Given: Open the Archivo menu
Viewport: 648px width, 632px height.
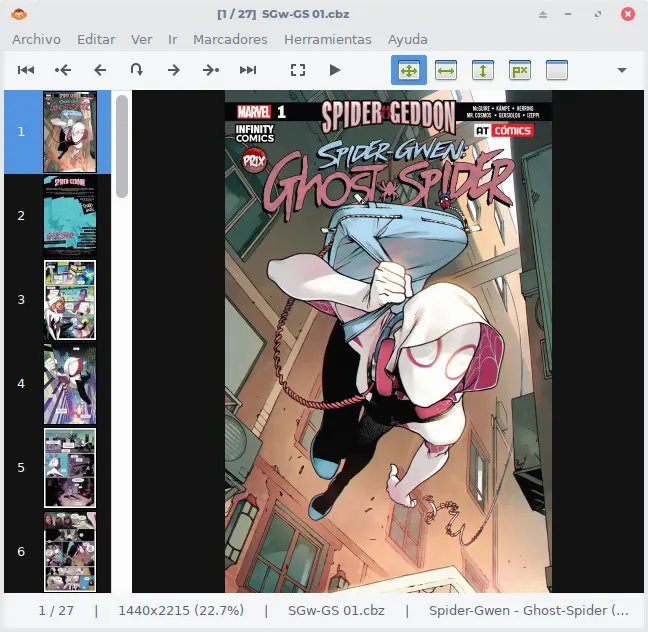Looking at the screenshot, I should click(36, 40).
